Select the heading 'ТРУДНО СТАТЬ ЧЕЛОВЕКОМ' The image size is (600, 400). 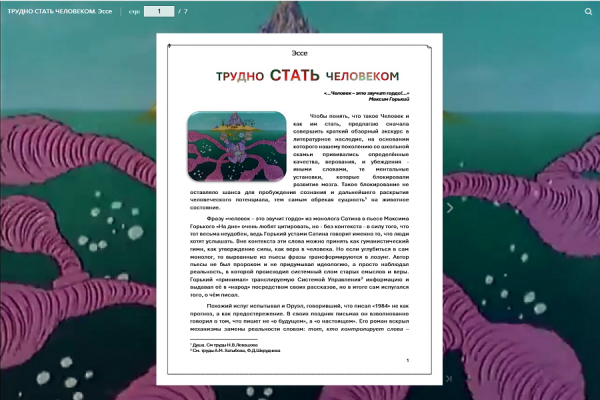tap(307, 75)
